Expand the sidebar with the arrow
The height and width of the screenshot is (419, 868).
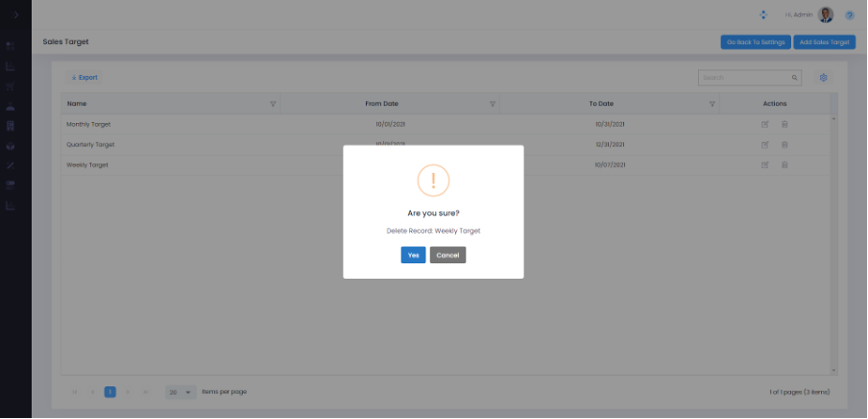[15, 15]
